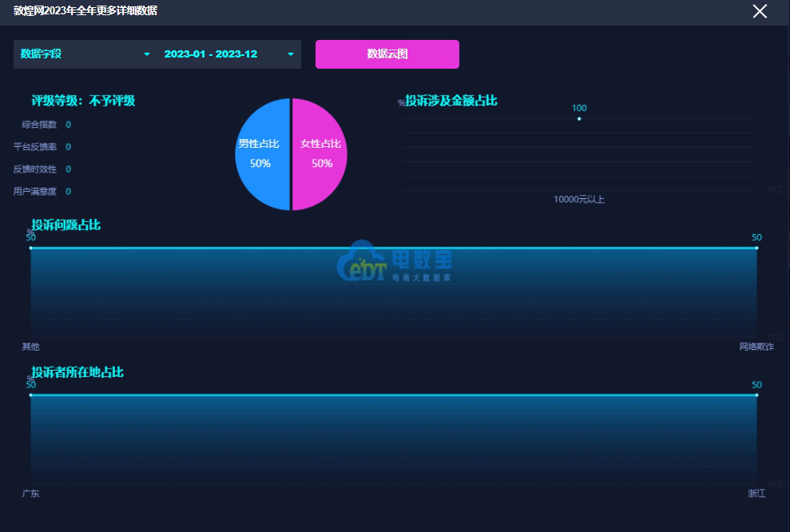Viewport: 790px width, 532px height.
Task: Click the 投诉者所在地占比 section title
Action: pos(77,372)
